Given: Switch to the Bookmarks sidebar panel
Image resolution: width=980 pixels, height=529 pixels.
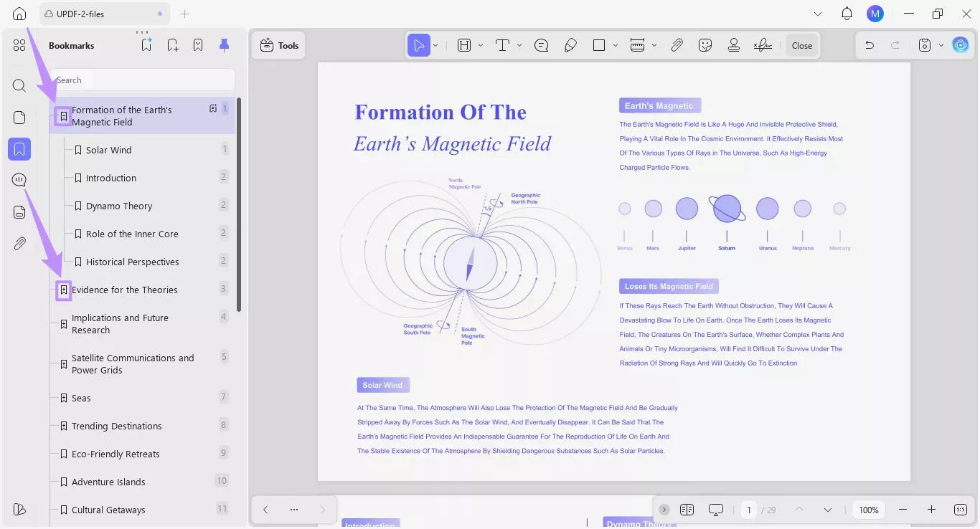Looking at the screenshot, I should pyautogui.click(x=19, y=149).
